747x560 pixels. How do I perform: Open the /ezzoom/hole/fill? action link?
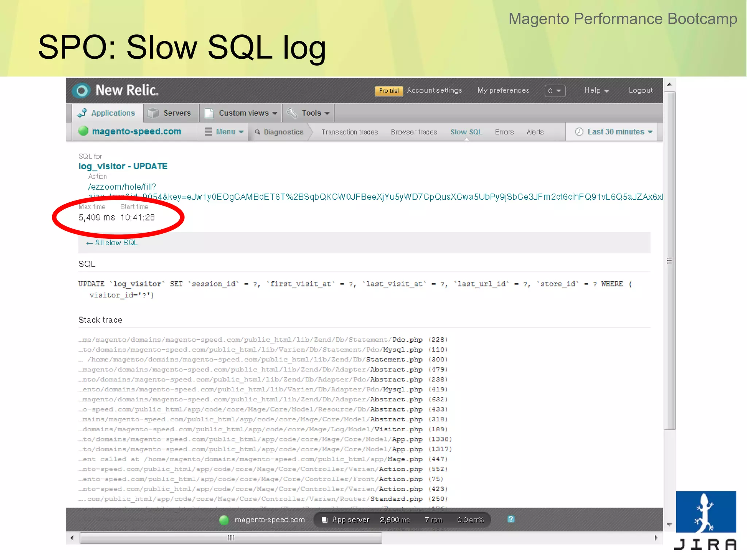click(x=122, y=187)
